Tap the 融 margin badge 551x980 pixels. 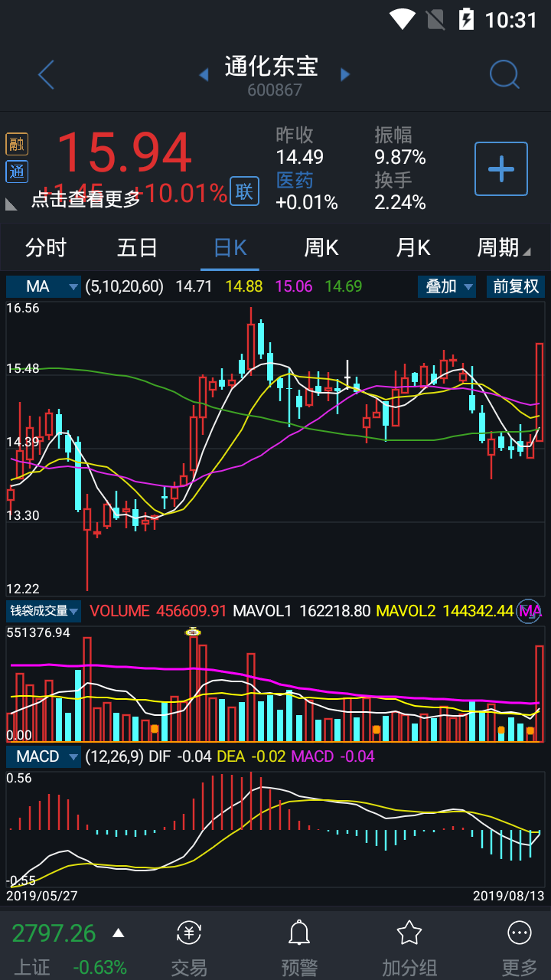[17, 143]
